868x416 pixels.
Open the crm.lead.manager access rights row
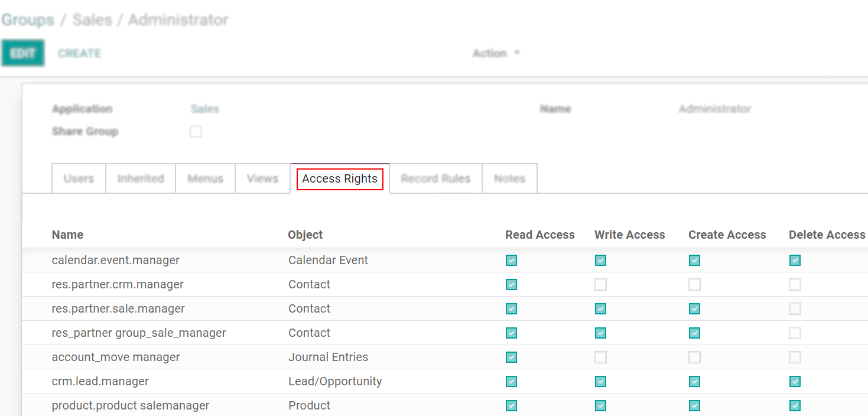[99, 381]
